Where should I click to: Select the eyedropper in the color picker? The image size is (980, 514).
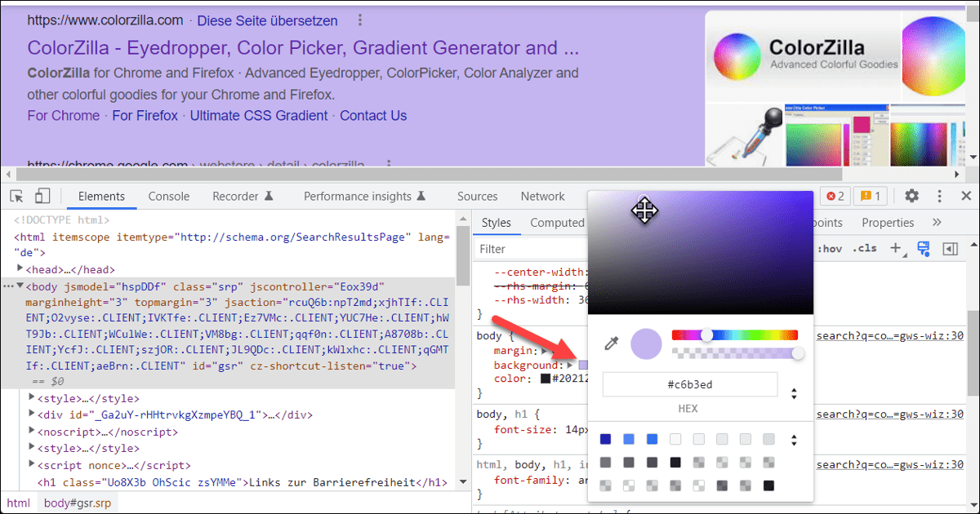[x=612, y=343]
